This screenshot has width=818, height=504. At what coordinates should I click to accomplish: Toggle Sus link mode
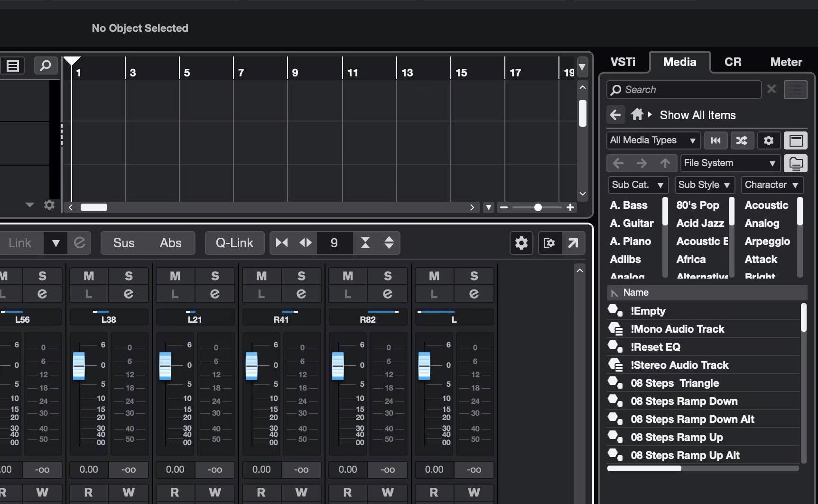tap(124, 243)
